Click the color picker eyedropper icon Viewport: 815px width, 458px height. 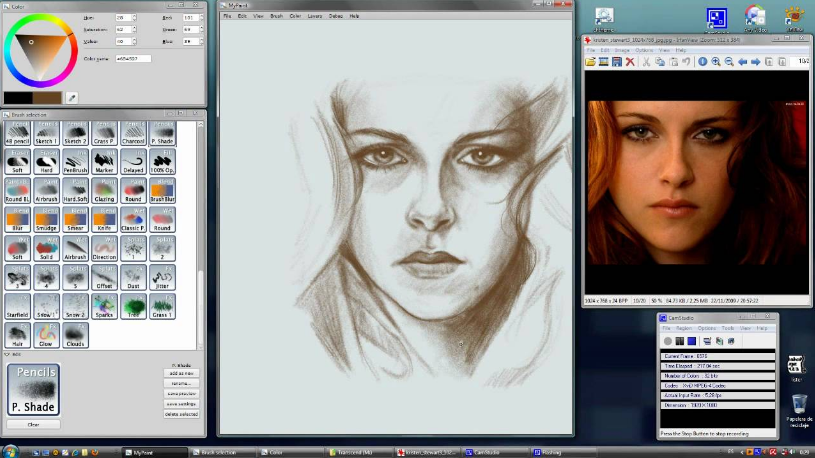point(72,98)
